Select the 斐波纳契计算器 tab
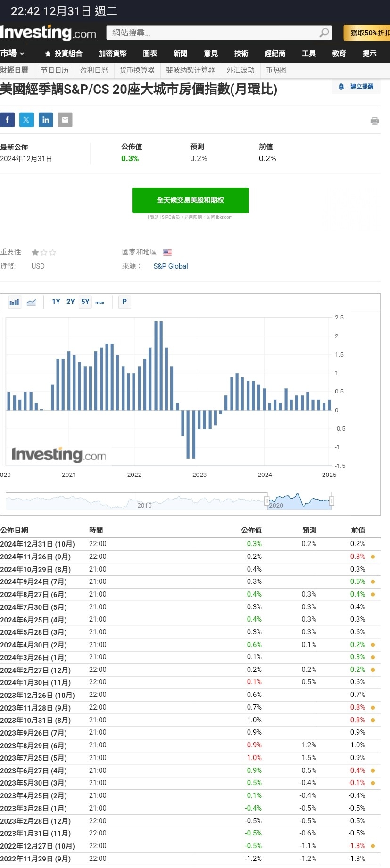Viewport: 390px width, 868px height. tap(191, 70)
